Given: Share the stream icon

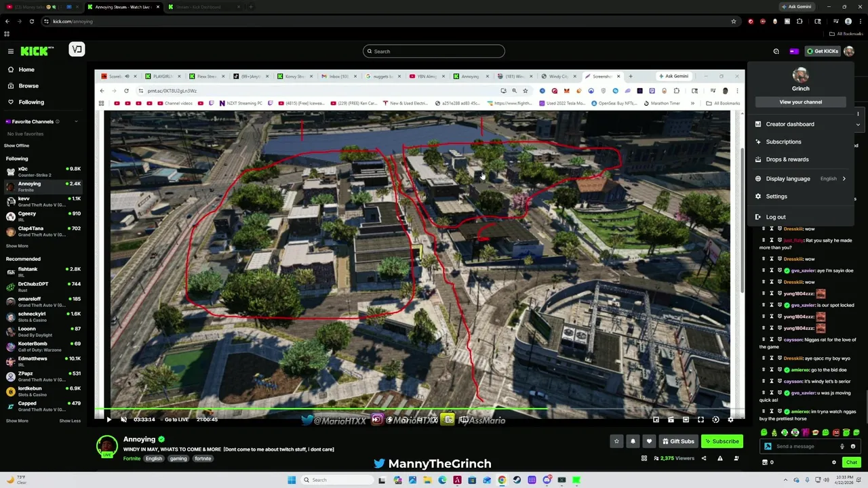Looking at the screenshot, I should click(703, 458).
